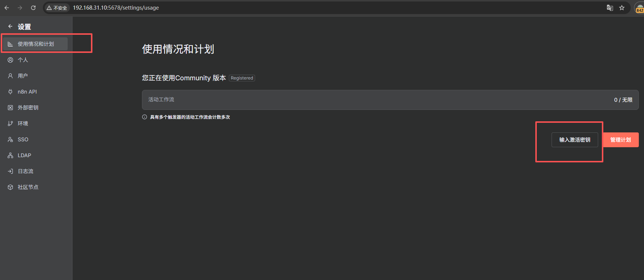Click the orange 管理计划 button
644x280 pixels.
coord(621,140)
